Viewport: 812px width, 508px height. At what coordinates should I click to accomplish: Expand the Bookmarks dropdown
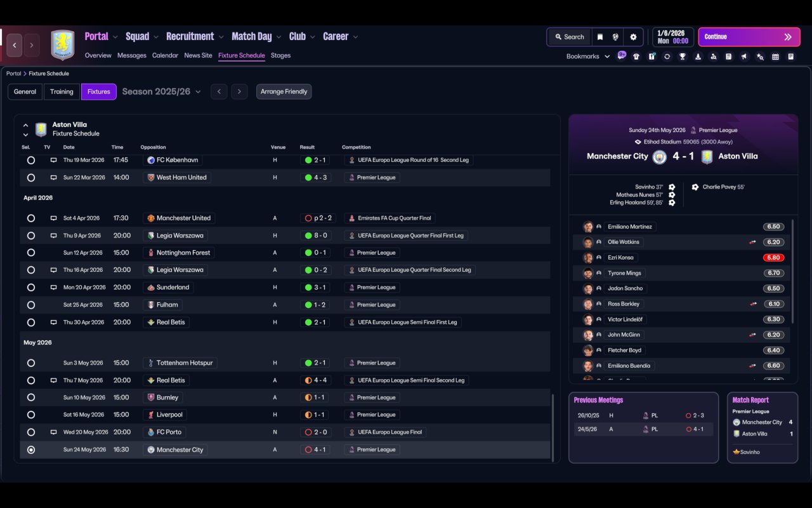click(588, 57)
